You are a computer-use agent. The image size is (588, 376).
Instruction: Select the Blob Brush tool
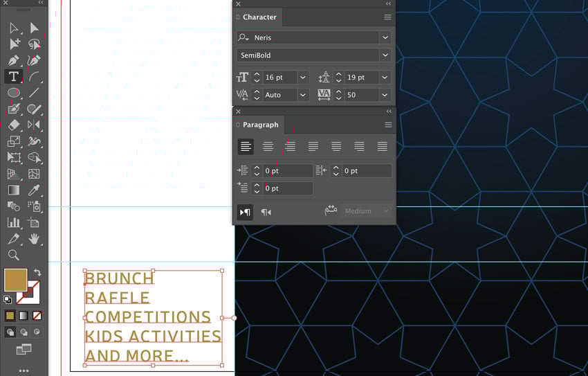34,109
